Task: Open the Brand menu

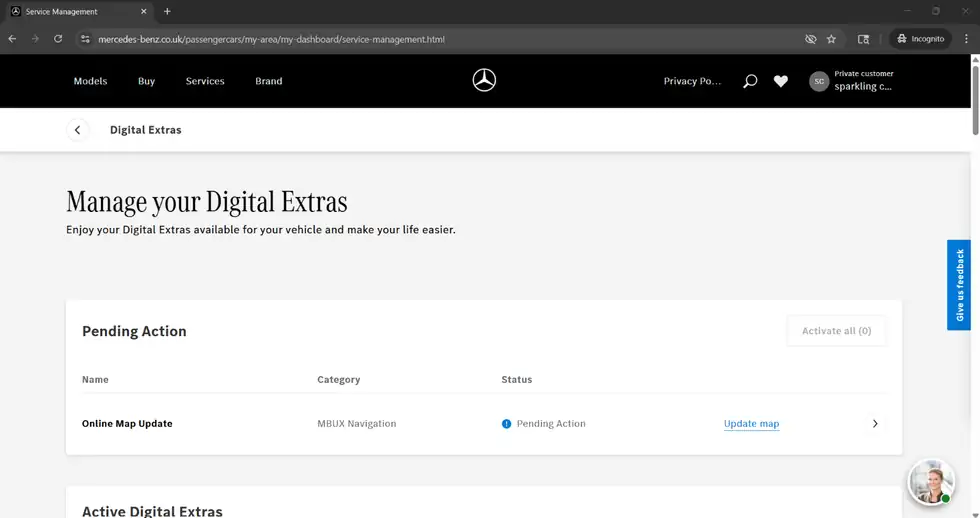Action: 269,81
